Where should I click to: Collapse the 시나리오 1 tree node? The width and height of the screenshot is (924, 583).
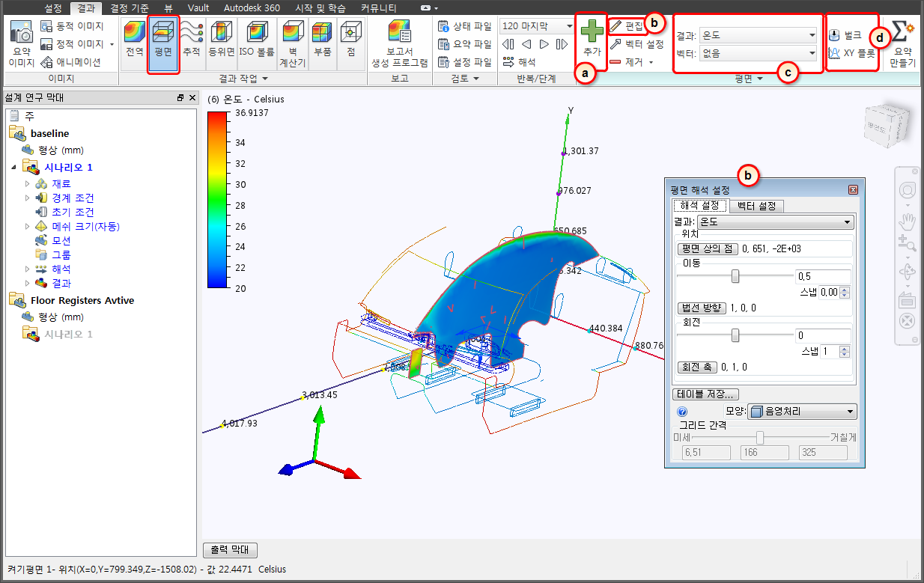14,166
